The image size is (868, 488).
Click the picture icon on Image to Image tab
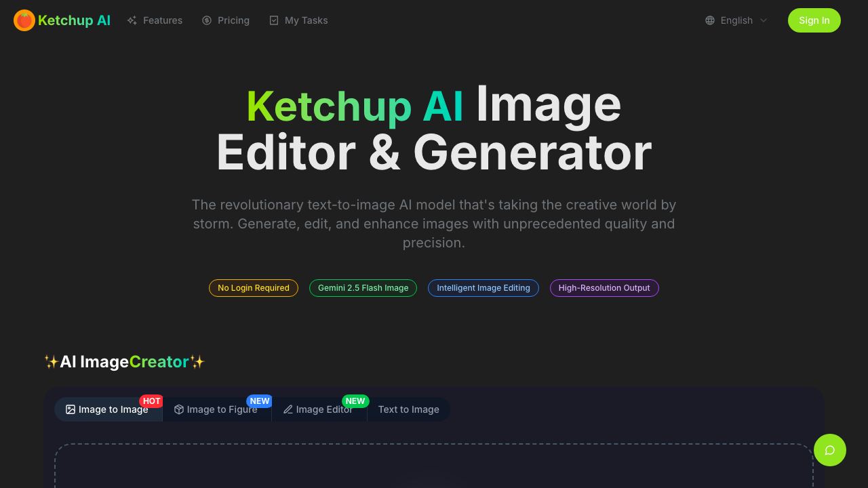71,409
